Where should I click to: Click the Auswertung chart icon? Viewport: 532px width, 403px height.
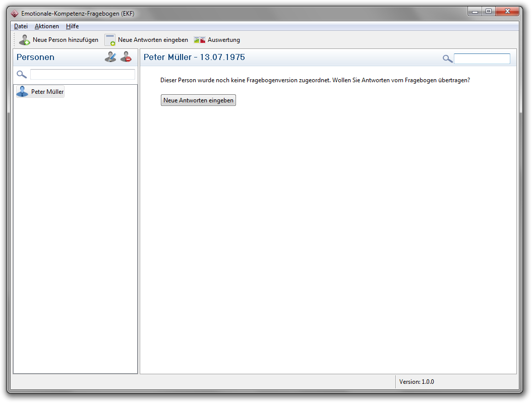(x=200, y=40)
